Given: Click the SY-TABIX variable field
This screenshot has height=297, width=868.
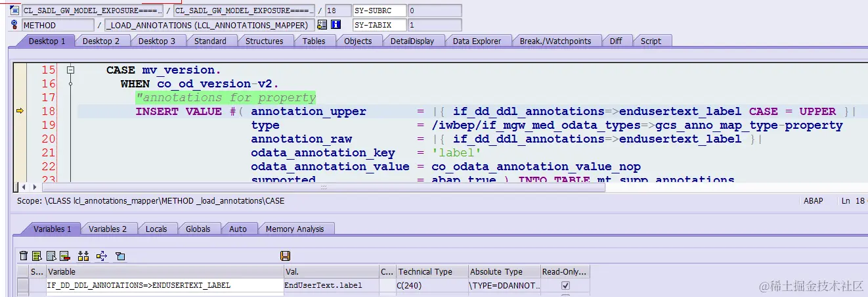Looking at the screenshot, I should point(379,25).
